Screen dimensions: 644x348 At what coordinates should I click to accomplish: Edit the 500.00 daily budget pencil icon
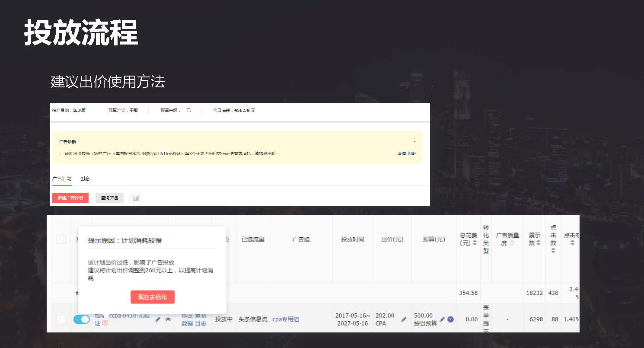(442, 319)
